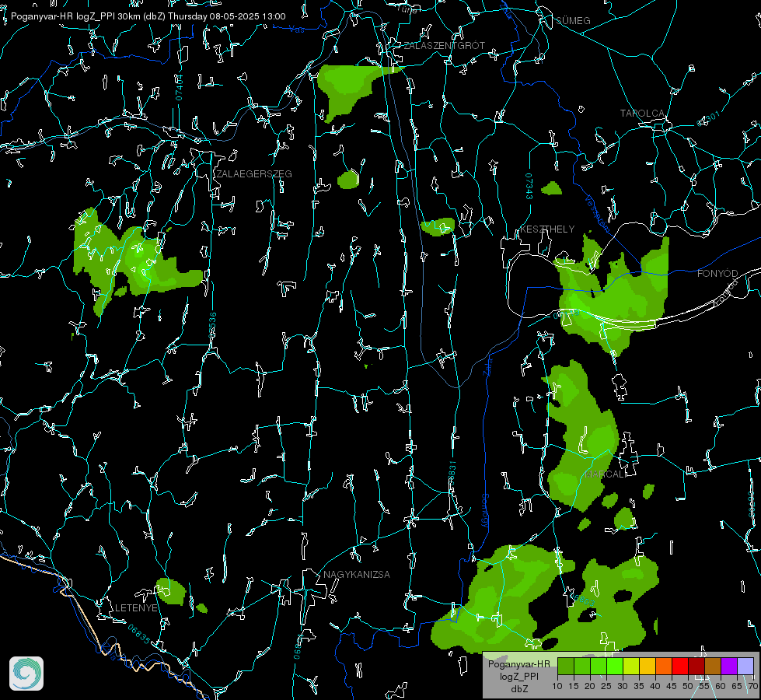Image resolution: width=761 pixels, height=700 pixels.
Task: Click the LETENYE city label
Action: click(136, 607)
